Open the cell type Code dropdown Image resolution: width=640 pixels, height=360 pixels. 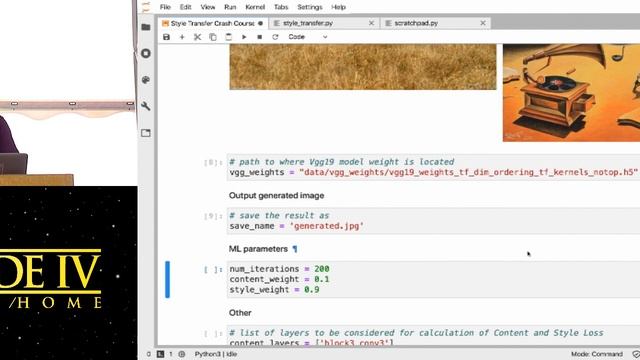click(307, 37)
